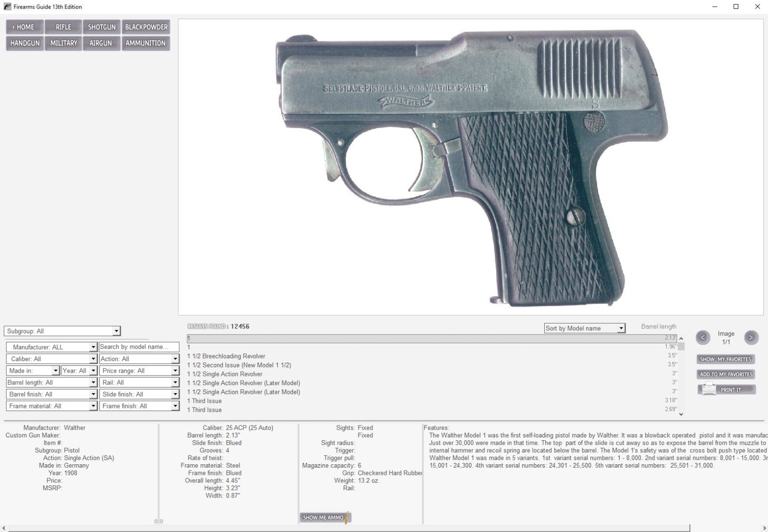Click the Walther pistol image
The width and height of the screenshot is (768, 532).
[471, 168]
